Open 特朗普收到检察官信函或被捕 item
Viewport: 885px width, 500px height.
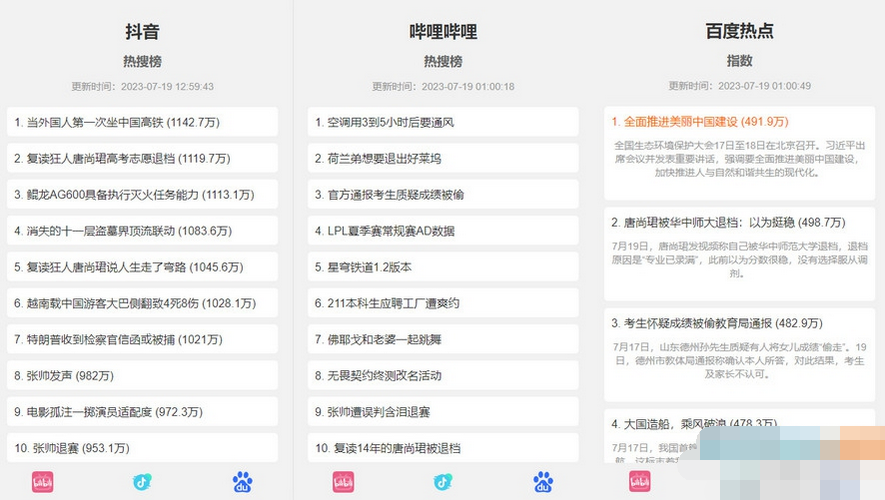point(142,339)
